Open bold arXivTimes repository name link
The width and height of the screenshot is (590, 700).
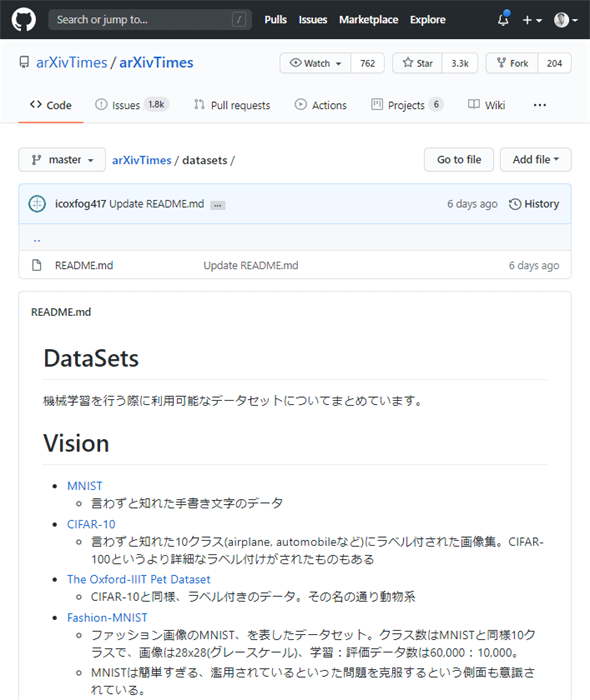(156, 62)
